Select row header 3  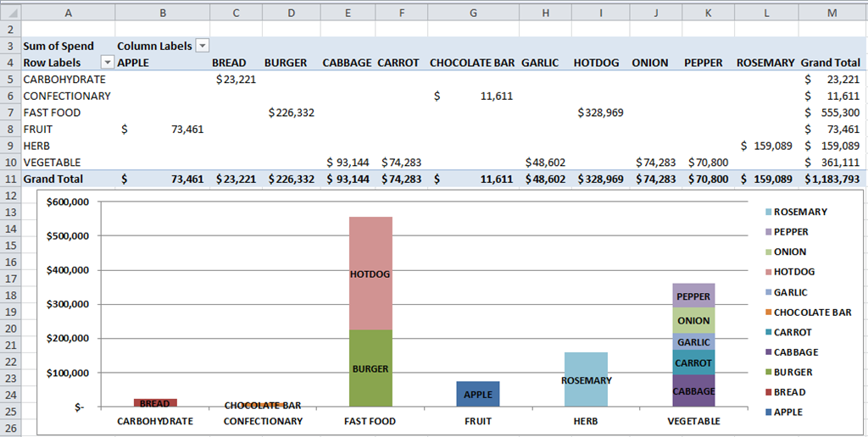(x=10, y=46)
